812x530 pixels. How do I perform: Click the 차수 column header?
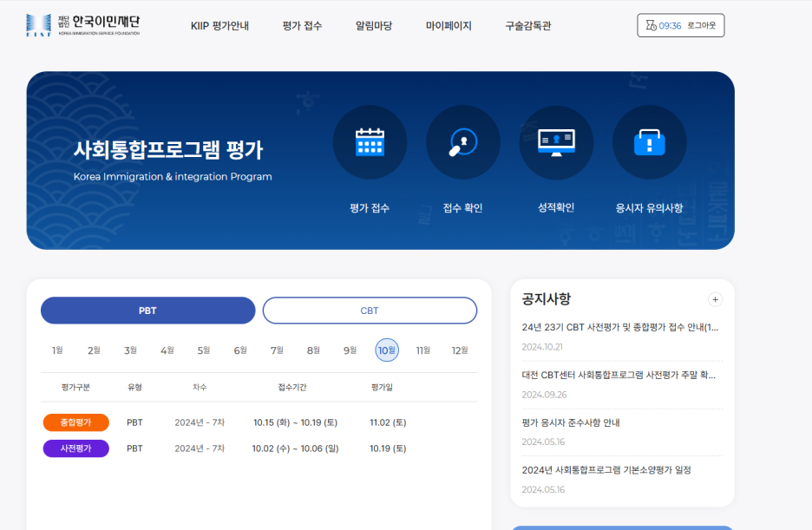point(200,387)
